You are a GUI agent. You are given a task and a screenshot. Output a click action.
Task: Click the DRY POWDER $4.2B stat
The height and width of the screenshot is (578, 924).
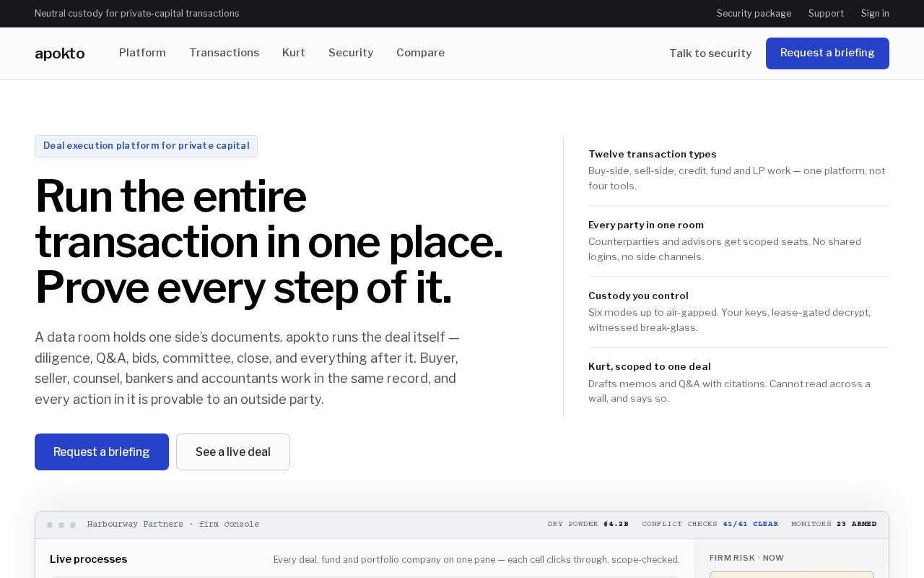click(588, 524)
